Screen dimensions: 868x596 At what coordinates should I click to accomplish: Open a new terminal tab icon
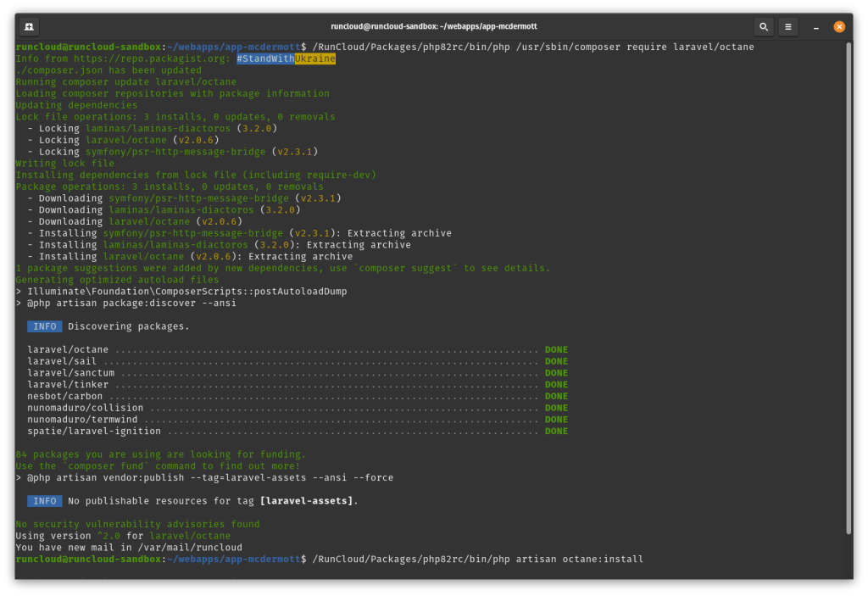pyautogui.click(x=30, y=26)
